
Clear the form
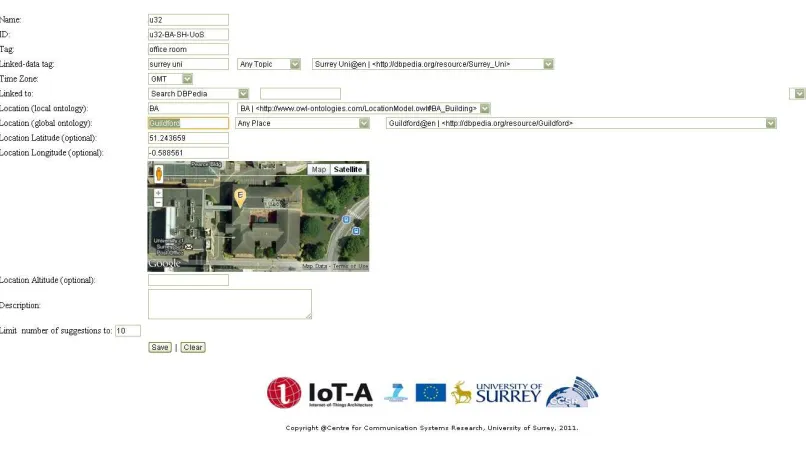[193, 347]
